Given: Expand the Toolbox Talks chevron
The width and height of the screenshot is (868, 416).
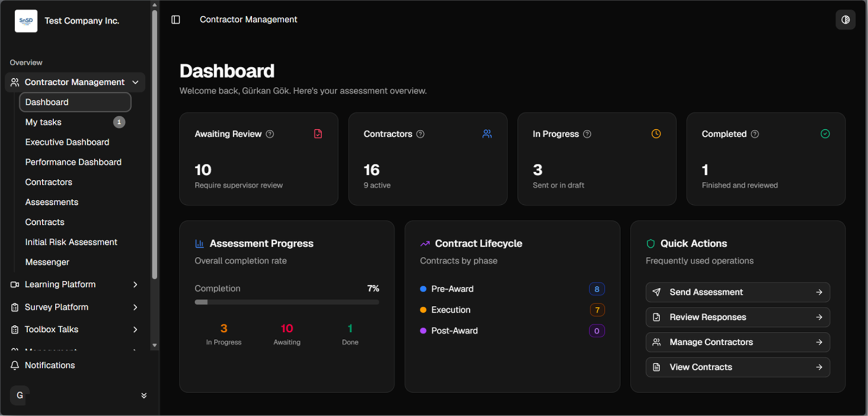Looking at the screenshot, I should click(x=135, y=330).
